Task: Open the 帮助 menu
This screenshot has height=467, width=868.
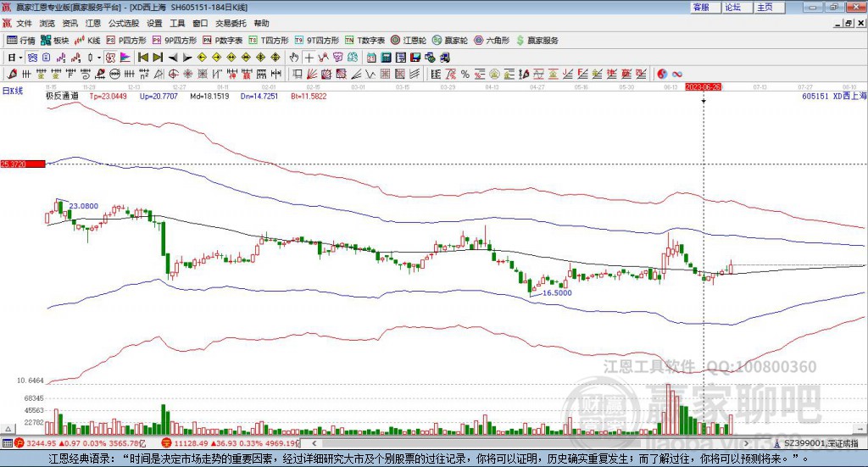Action: (261, 23)
